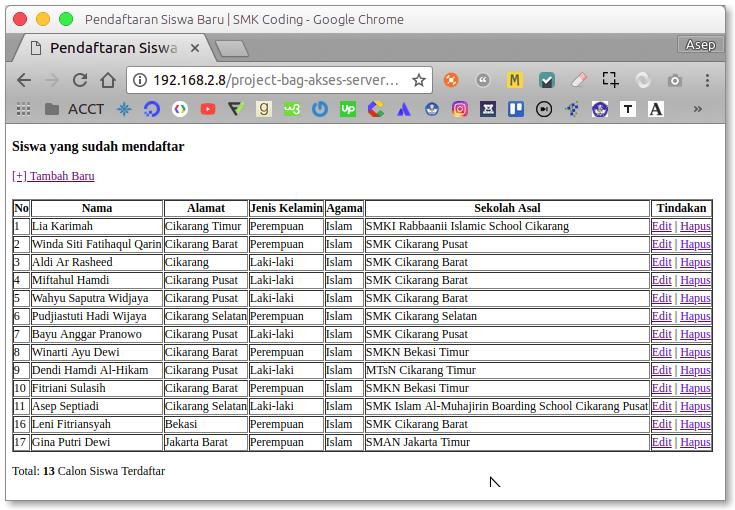Delete Bayu Anggar Pranowo via Hapus
The image size is (735, 510).
tap(695, 334)
